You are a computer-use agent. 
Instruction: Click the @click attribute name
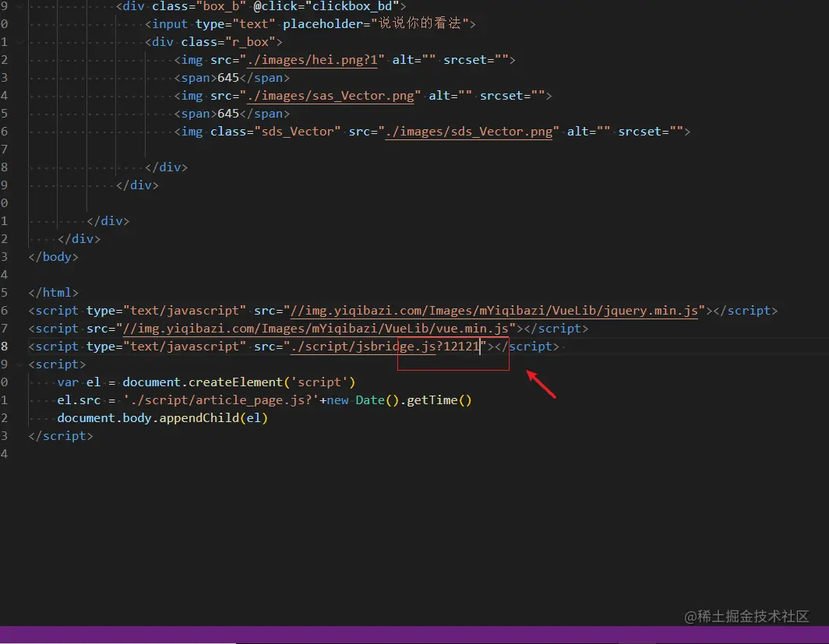(x=276, y=6)
